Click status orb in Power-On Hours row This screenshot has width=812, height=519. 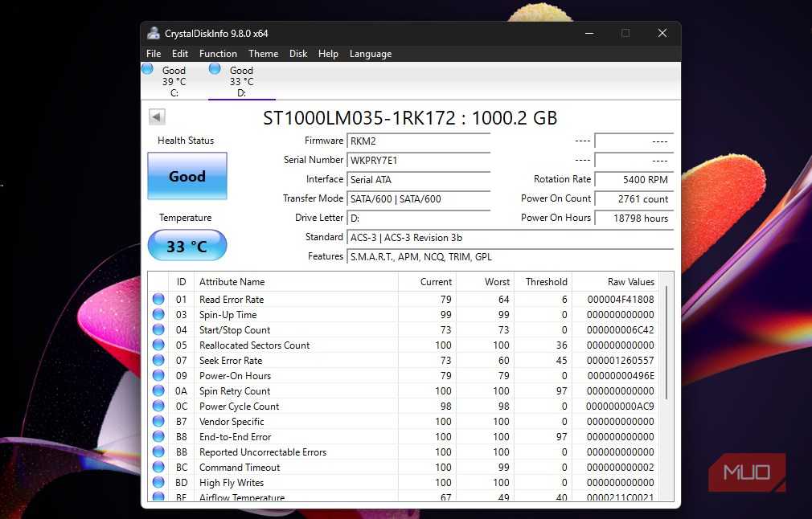[158, 375]
